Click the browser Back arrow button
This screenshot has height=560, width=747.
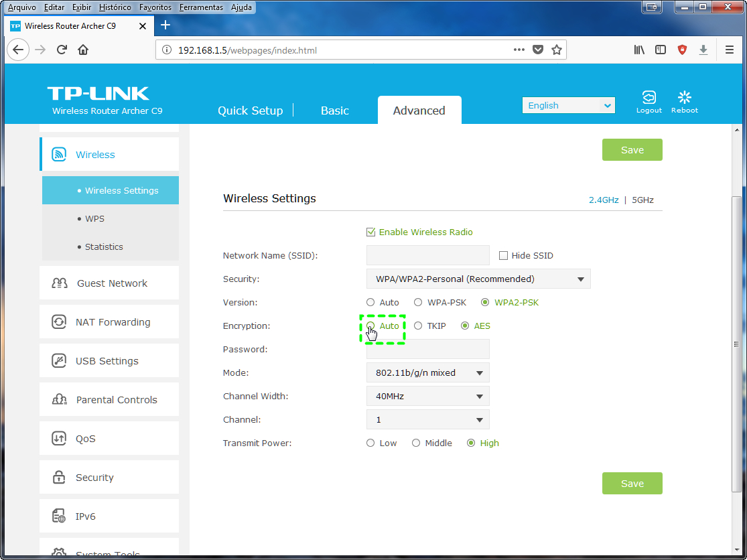[x=18, y=50]
